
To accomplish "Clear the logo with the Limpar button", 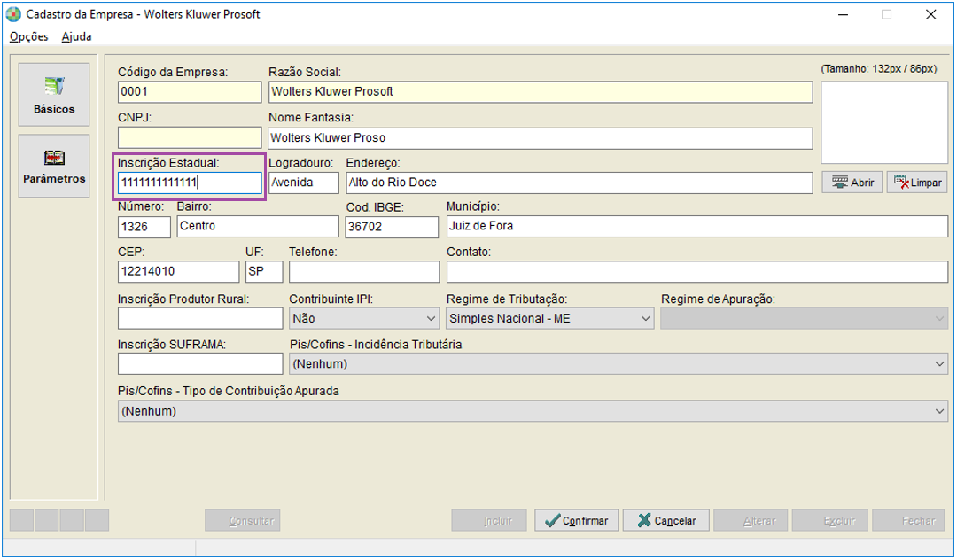I will click(x=917, y=183).
